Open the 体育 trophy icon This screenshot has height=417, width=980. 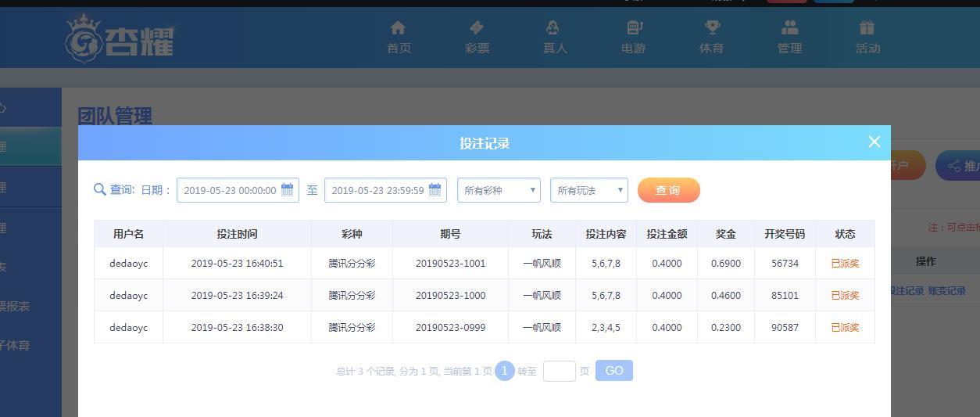[712, 28]
